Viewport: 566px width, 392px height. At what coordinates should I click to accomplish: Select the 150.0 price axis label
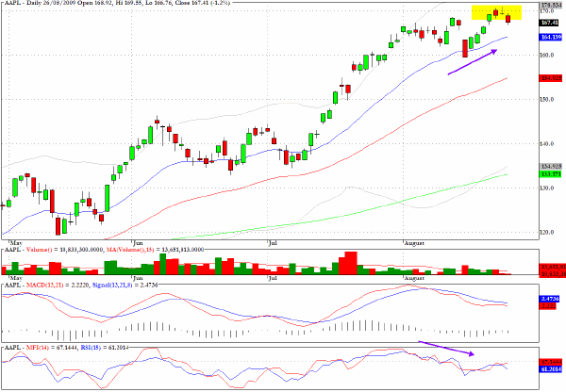(x=547, y=100)
